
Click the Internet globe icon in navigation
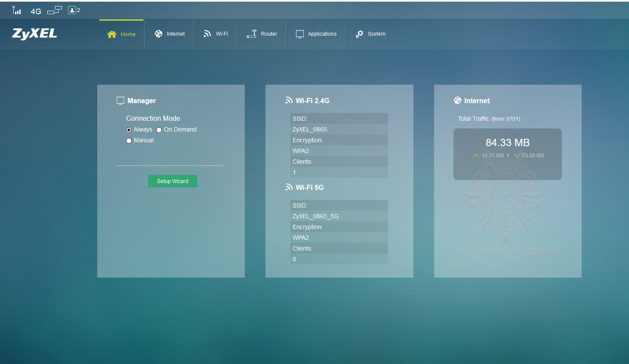click(159, 34)
